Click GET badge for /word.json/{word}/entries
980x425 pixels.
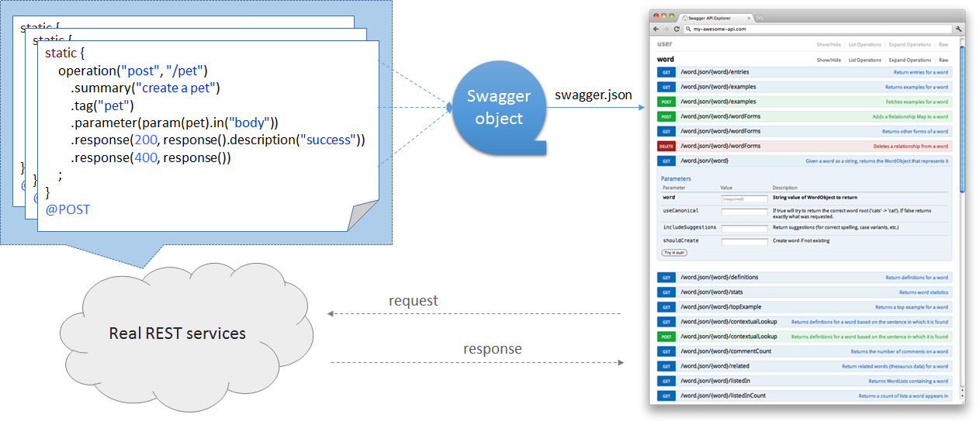pyautogui.click(x=667, y=72)
